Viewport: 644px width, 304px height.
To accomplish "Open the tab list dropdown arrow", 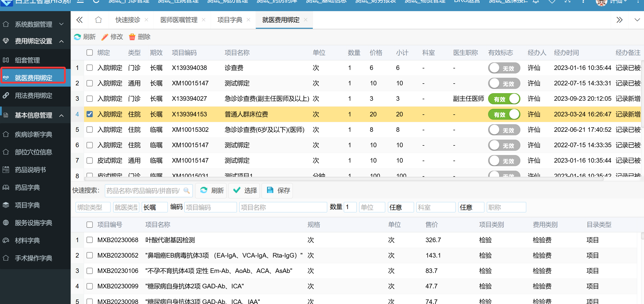I will tap(637, 20).
